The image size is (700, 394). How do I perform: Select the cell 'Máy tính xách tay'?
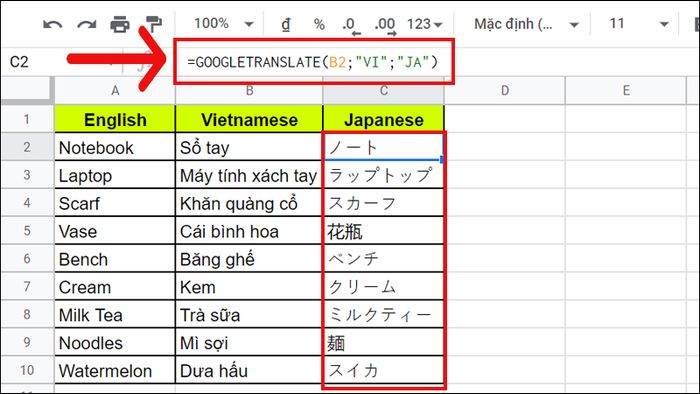pos(249,175)
